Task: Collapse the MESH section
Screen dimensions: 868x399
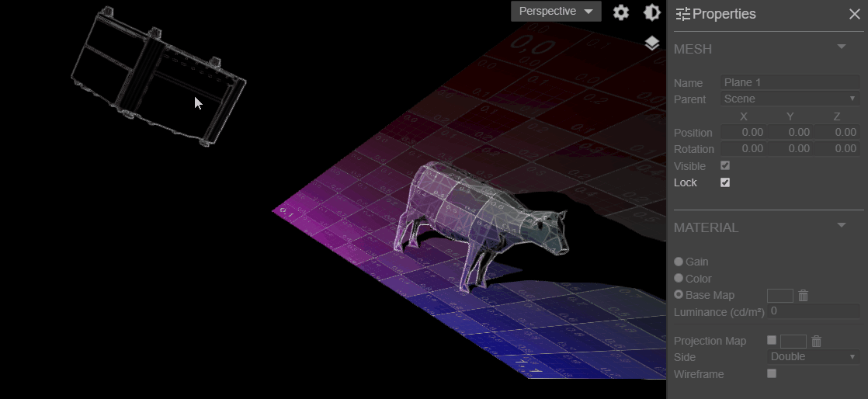Action: coord(841,48)
